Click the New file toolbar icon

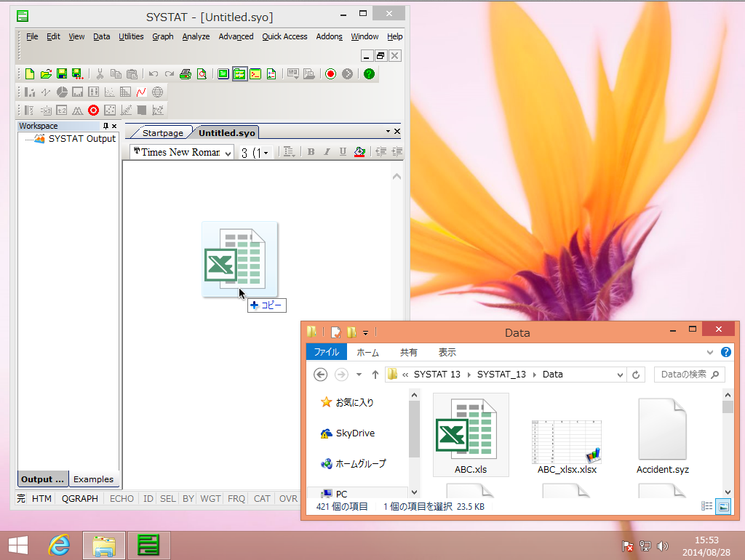pyautogui.click(x=30, y=73)
